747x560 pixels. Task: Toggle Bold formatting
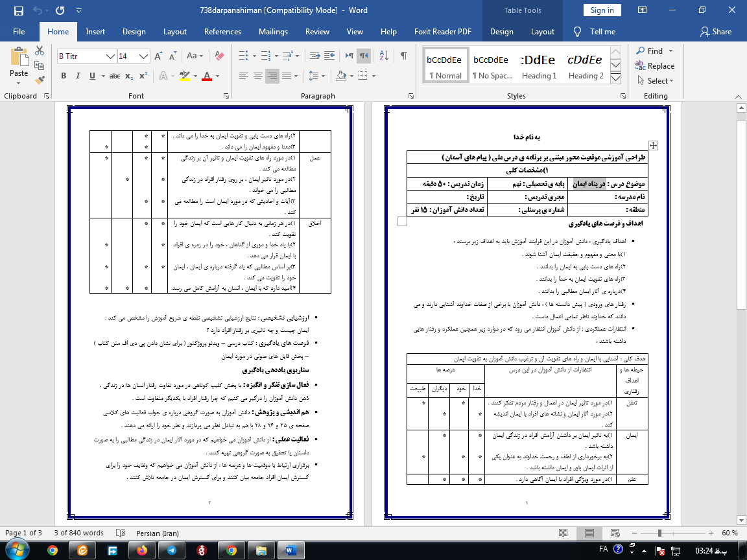point(64,76)
